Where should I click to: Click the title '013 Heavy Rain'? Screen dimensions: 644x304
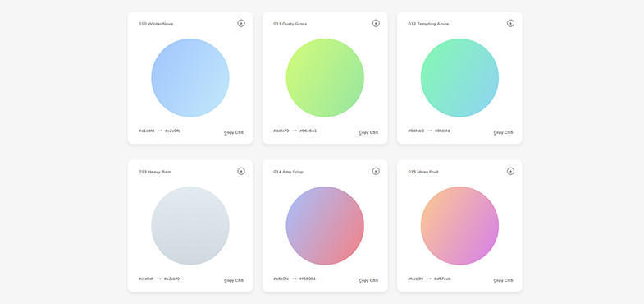154,172
